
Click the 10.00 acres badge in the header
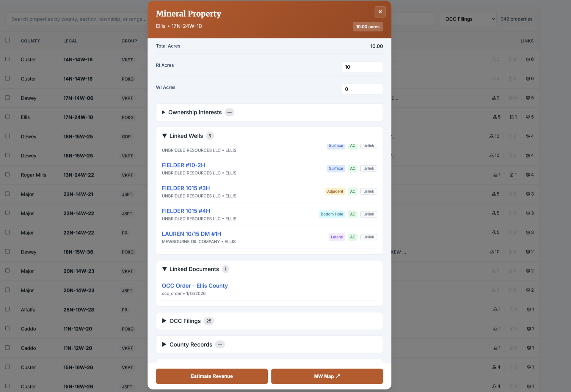click(368, 26)
